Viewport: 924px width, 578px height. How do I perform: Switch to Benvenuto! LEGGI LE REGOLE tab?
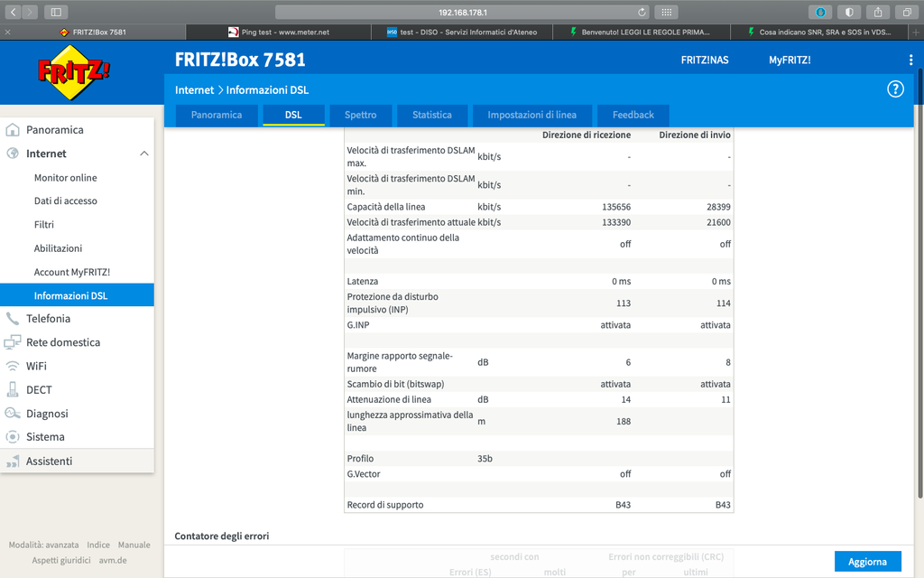pyautogui.click(x=642, y=32)
